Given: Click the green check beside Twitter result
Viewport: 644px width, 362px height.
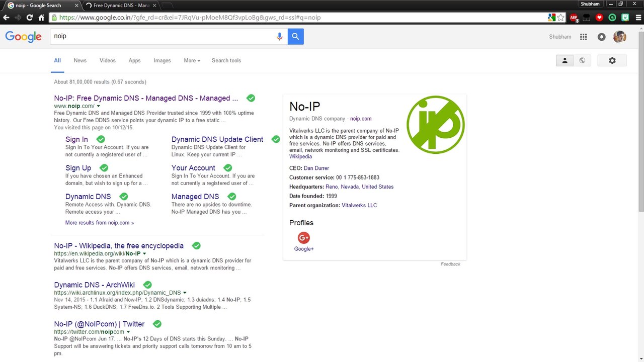Looking at the screenshot, I should pyautogui.click(x=157, y=324).
